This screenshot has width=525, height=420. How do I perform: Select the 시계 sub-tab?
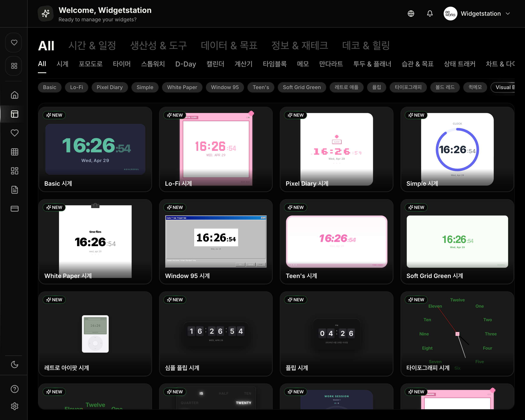[62, 64]
